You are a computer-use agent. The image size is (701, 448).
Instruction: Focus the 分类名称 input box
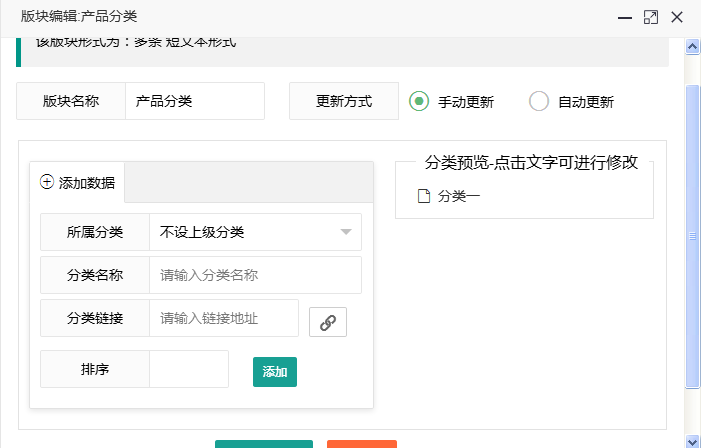[x=254, y=274]
